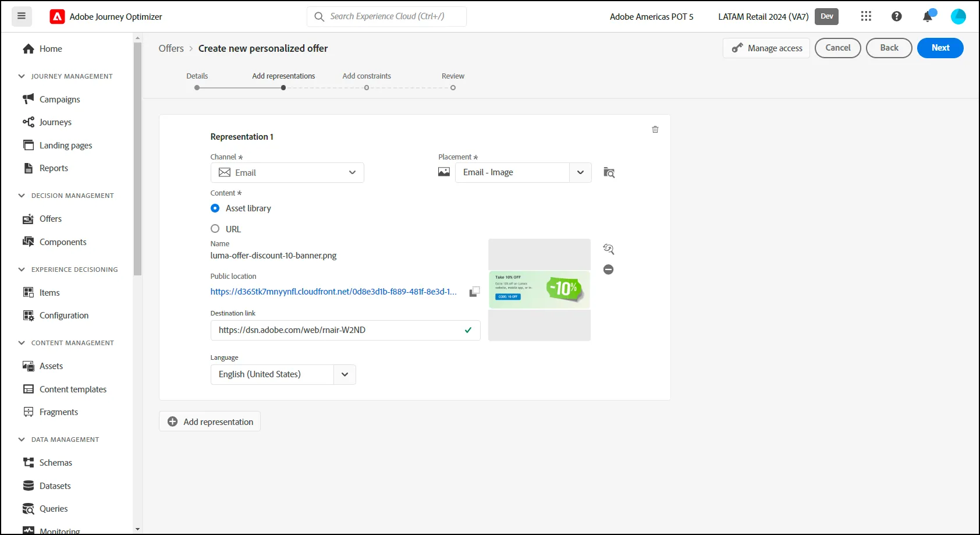
Task: Delete Representation 1 with trash icon
Action: click(x=655, y=129)
